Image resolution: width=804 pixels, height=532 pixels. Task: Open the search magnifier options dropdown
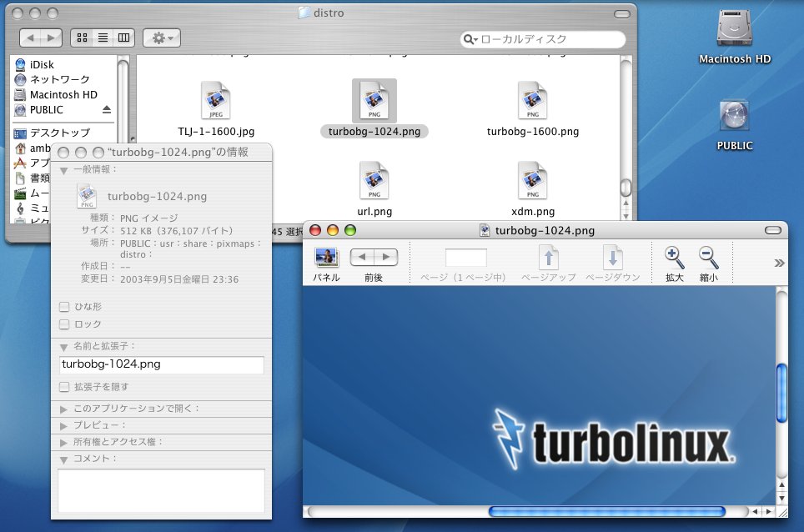coord(470,39)
